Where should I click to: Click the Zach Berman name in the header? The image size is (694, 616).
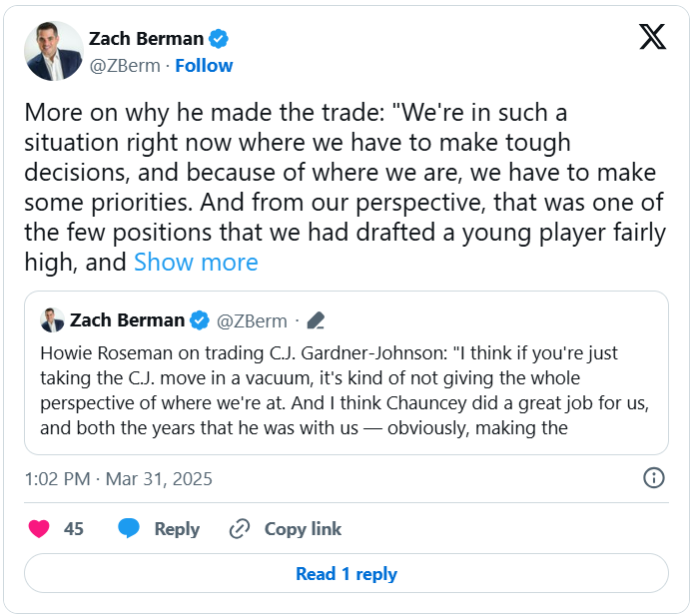pos(146,39)
